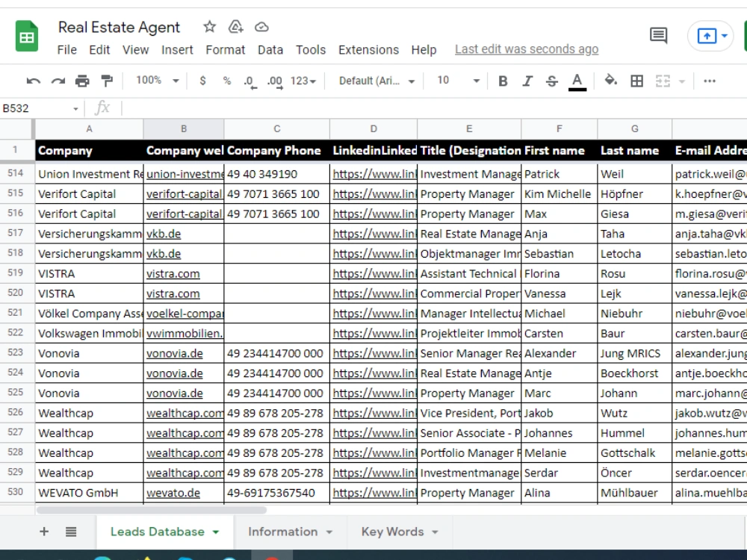Star the Real Estate Agent spreadsheet

point(209,27)
